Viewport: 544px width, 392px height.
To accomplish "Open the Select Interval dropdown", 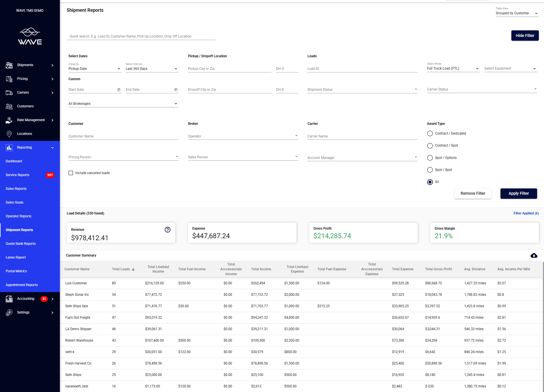I will (x=152, y=69).
